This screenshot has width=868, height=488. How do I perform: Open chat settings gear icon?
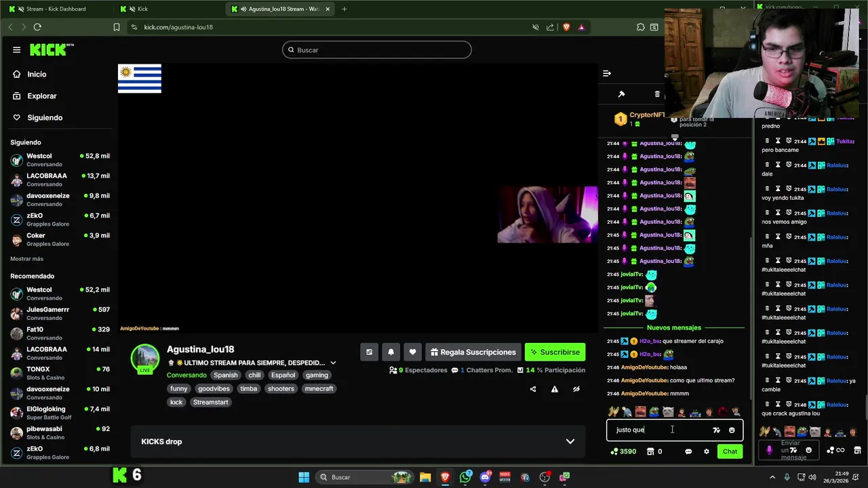tap(707, 451)
